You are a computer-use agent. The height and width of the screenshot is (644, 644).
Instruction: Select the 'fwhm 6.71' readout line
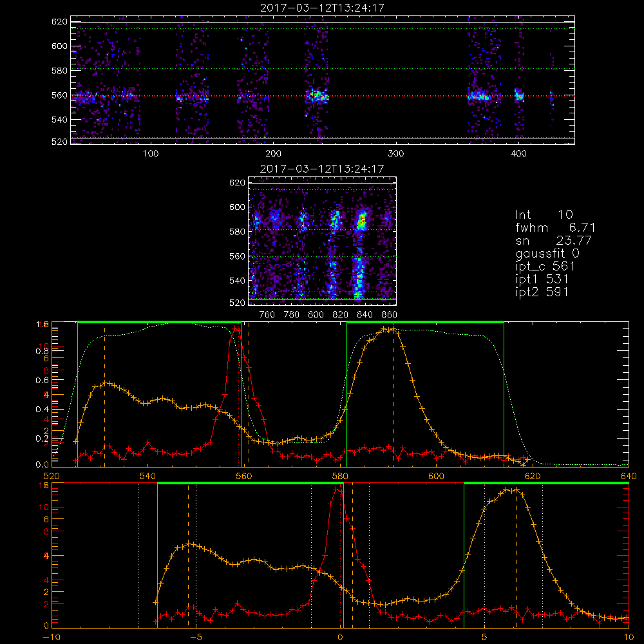pyautogui.click(x=555, y=227)
